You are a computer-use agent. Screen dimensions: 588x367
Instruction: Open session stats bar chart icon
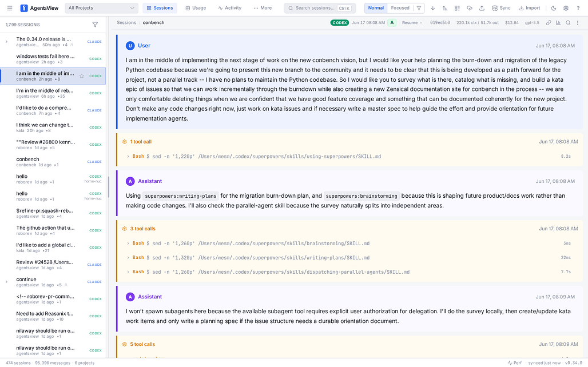[558, 23]
